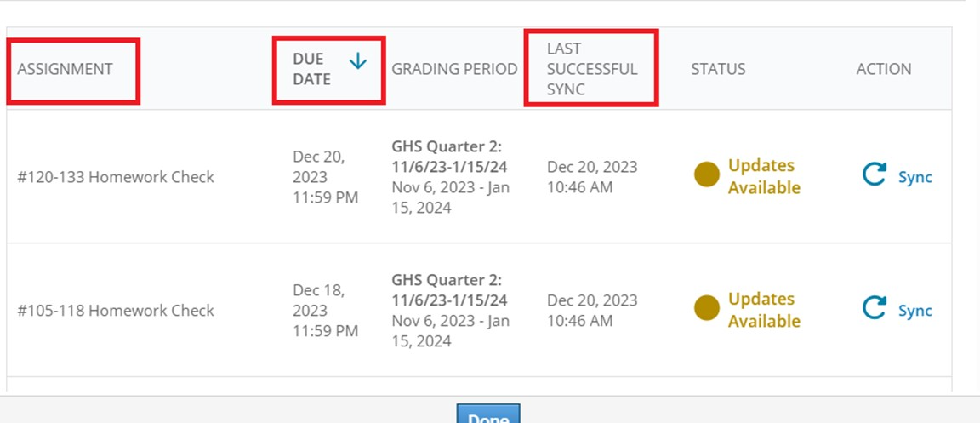980x423 pixels.
Task: Select the Due Date column header text
Action: (312, 69)
